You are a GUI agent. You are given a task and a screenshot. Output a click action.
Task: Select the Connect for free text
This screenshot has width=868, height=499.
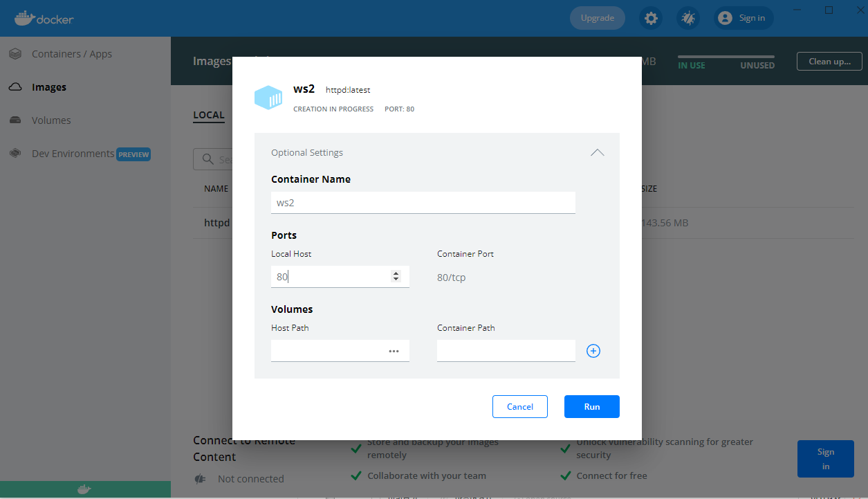[x=612, y=476]
